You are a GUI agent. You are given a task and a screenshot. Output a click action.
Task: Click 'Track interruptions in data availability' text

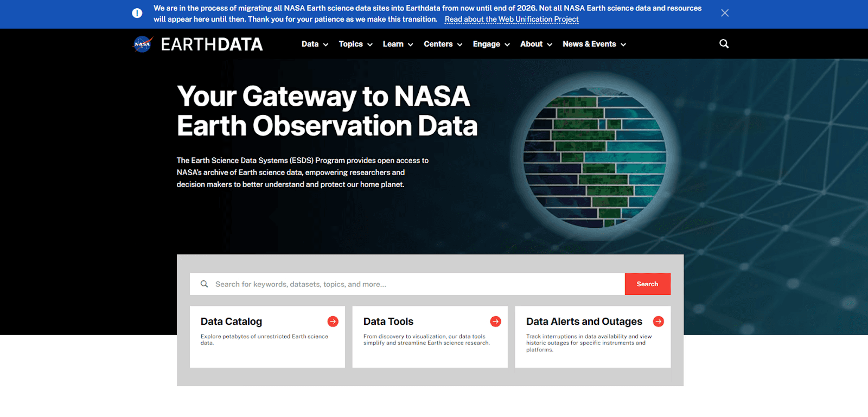(589, 343)
